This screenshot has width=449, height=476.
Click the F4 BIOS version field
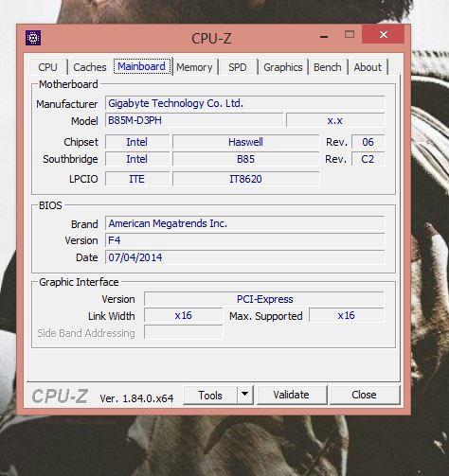point(244,240)
